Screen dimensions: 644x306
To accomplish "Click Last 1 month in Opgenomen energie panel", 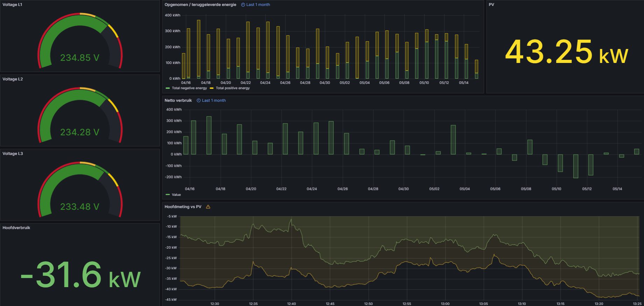I will pos(258,5).
